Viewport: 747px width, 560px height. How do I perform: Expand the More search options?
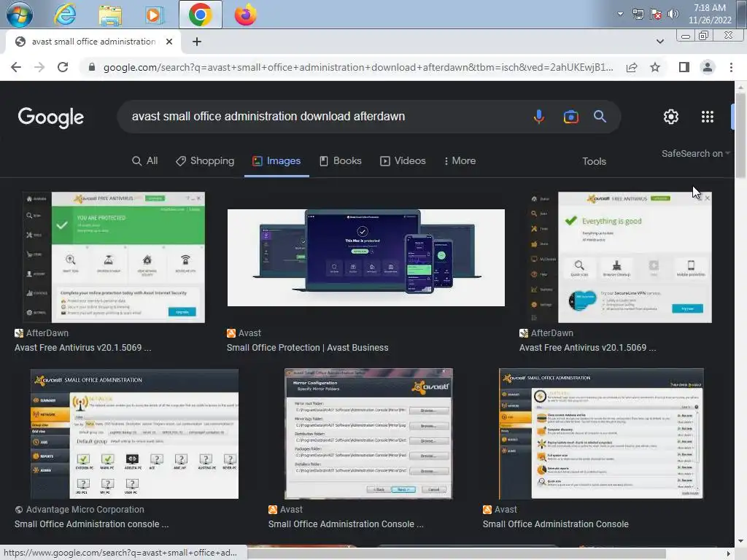coord(460,161)
